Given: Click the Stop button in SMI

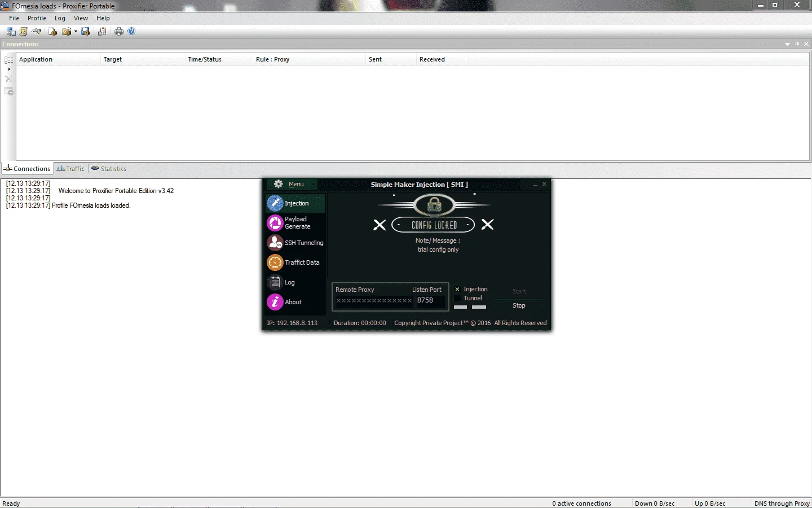Looking at the screenshot, I should 519,305.
